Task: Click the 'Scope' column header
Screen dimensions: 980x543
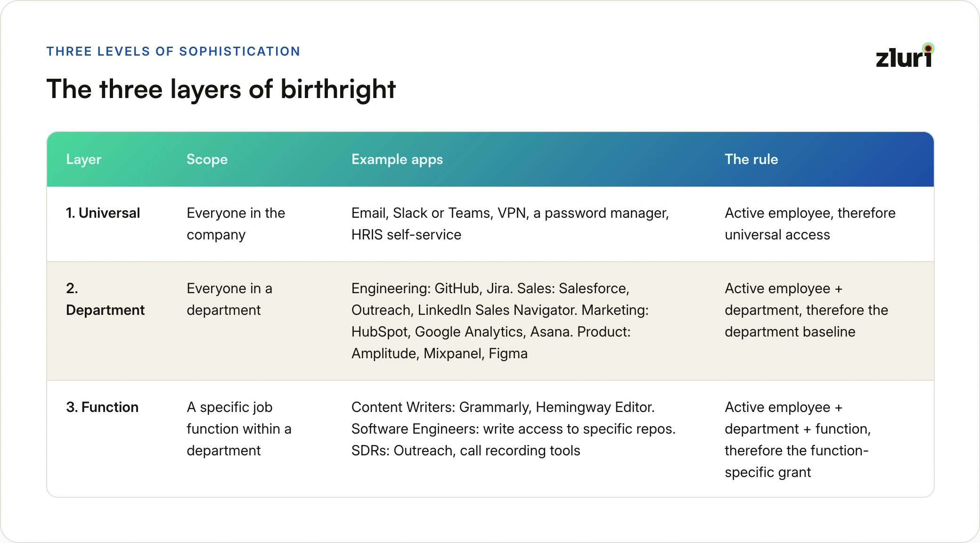Action: click(x=207, y=159)
